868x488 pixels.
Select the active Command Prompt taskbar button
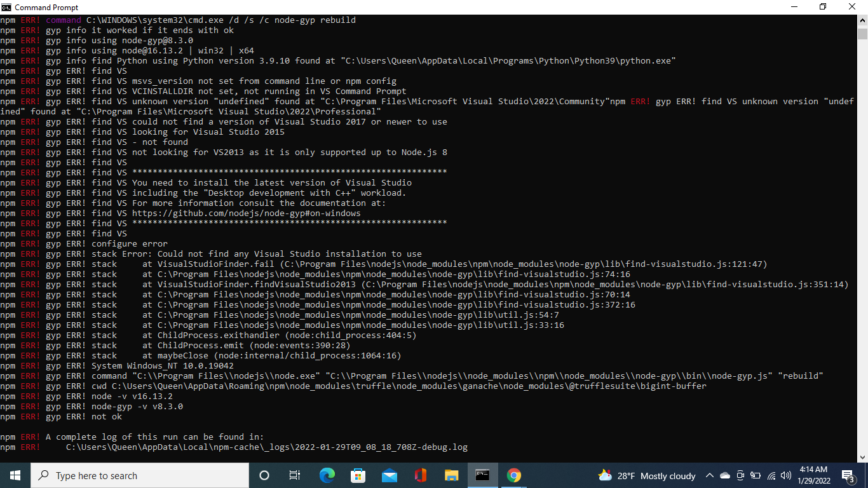pyautogui.click(x=482, y=475)
